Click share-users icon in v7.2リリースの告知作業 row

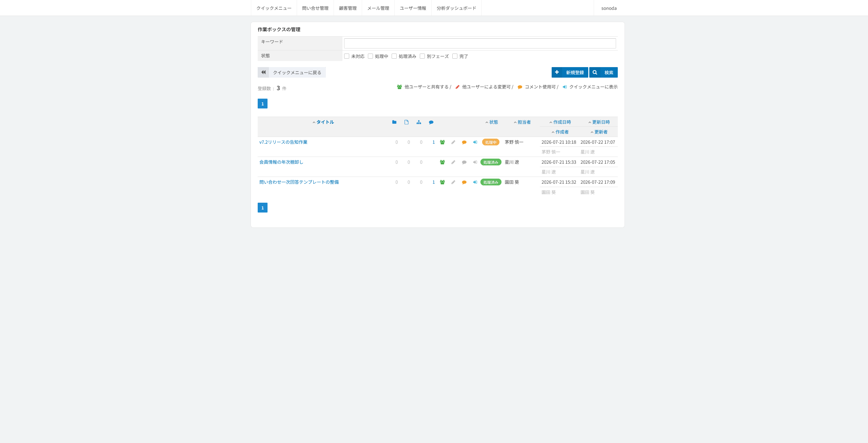tap(442, 142)
